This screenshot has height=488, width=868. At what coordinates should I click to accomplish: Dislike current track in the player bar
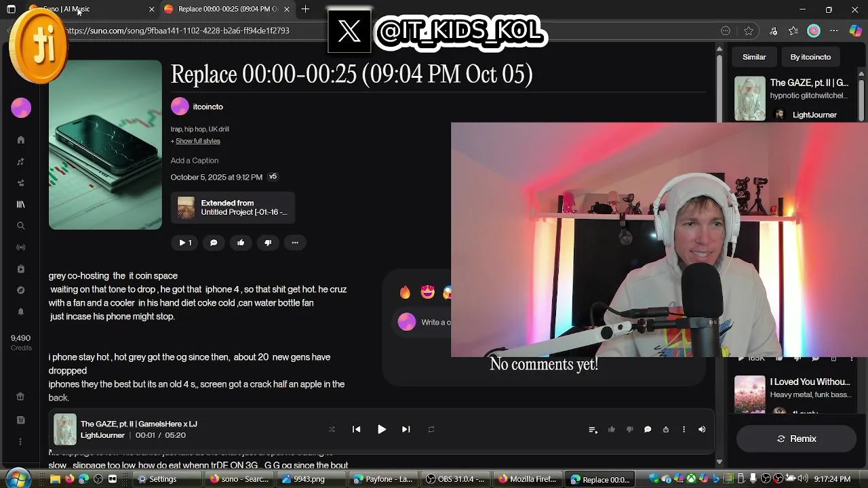[629, 430]
